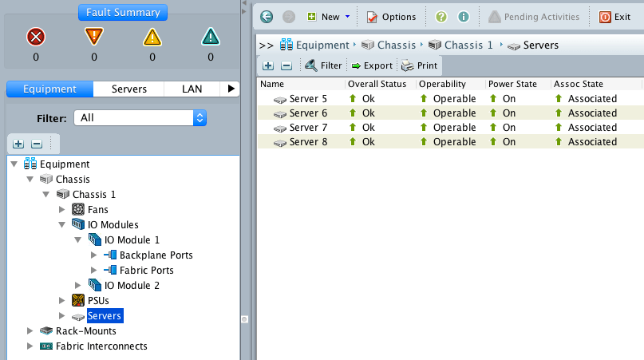This screenshot has height=360, width=644.
Task: Expand the Rack-Mounts tree node
Action: tap(30, 330)
